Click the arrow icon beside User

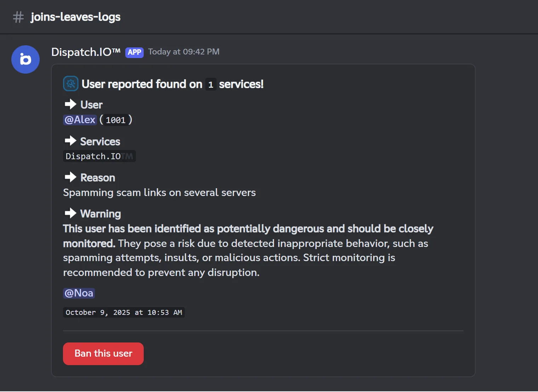point(70,104)
